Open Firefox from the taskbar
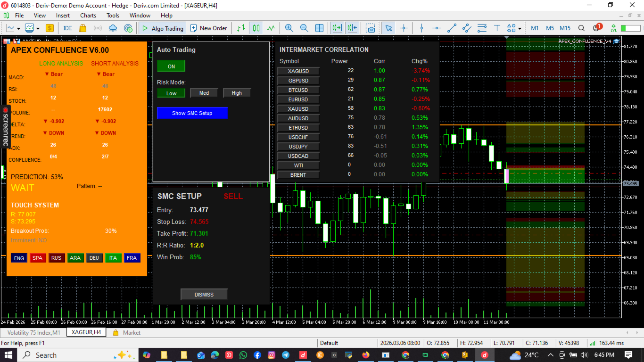 pos(366,355)
